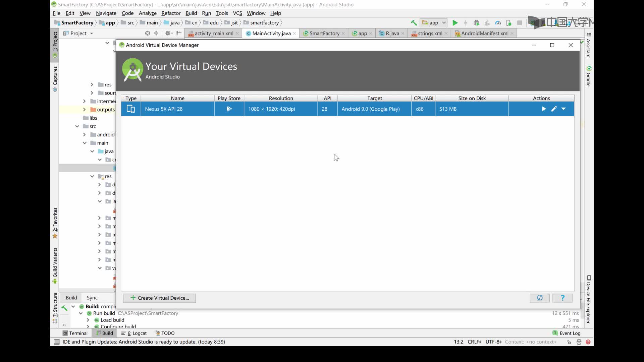Image resolution: width=644 pixels, height=362 pixels.
Task: Click the Make Project hammer icon
Action: (x=414, y=23)
